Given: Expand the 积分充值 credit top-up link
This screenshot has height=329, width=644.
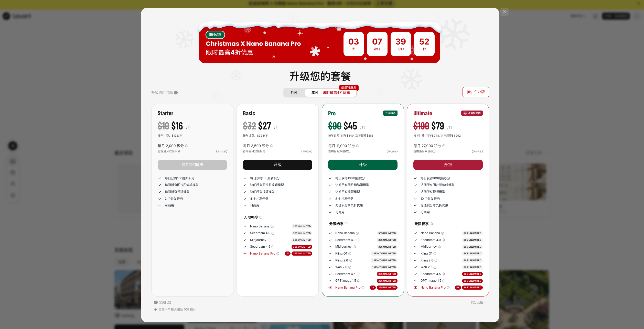Looking at the screenshot, I should tap(478, 302).
